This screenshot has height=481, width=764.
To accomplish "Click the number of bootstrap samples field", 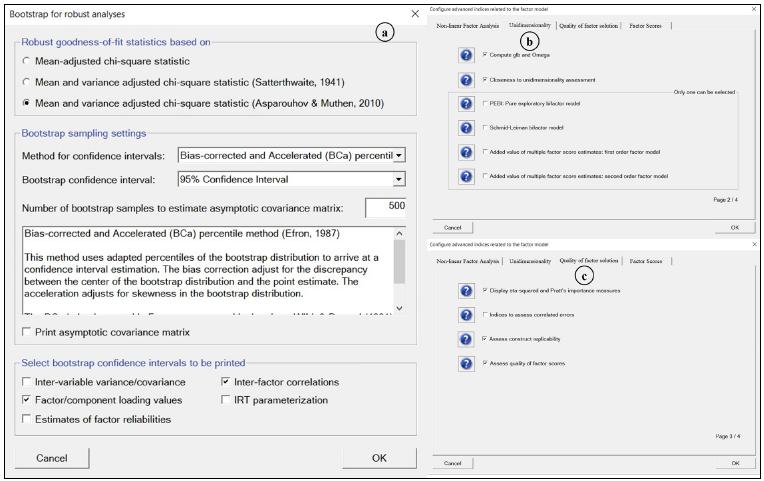I will pyautogui.click(x=386, y=207).
